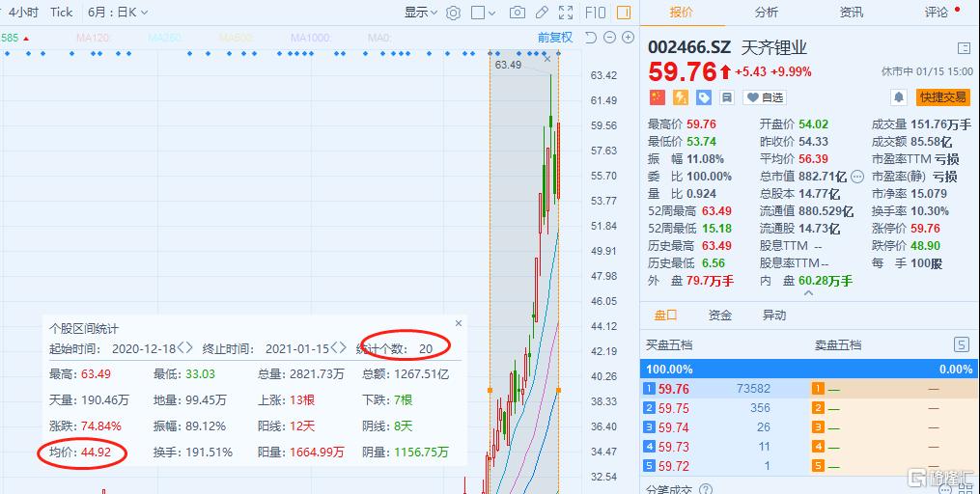Image resolution: width=980 pixels, height=494 pixels.
Task: Take a chart snapshot with camera icon
Action: coord(517,13)
